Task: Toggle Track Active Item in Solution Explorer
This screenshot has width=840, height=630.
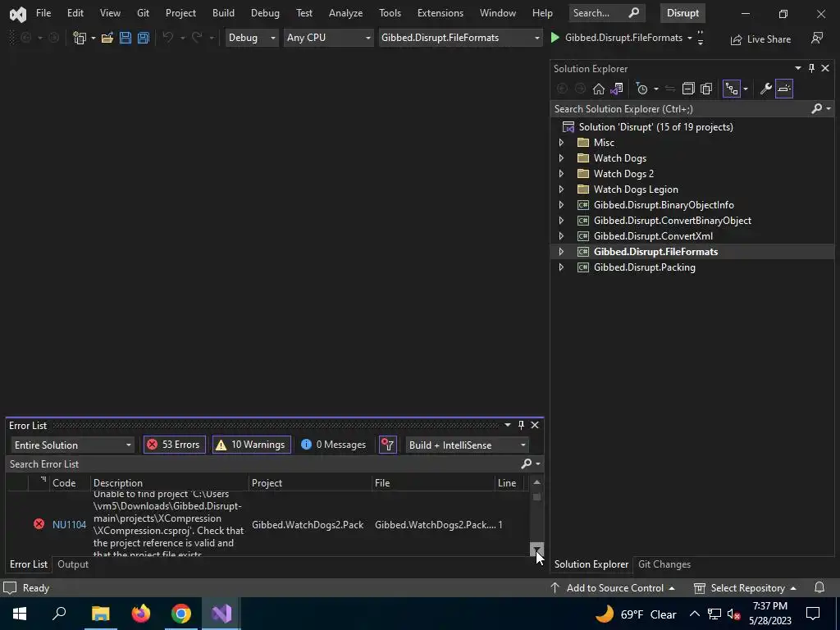Action: click(x=731, y=89)
